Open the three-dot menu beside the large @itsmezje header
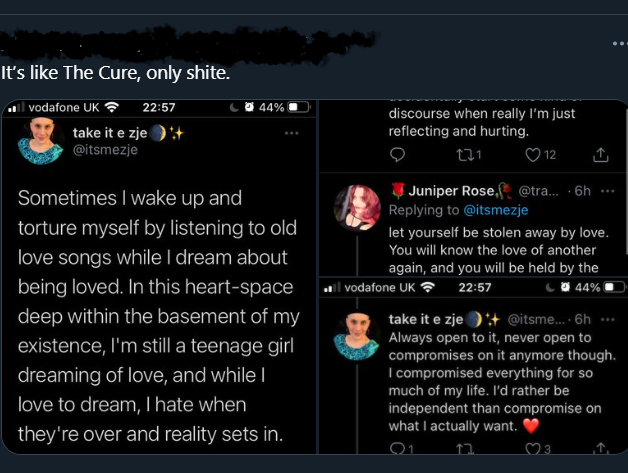Screen dimensions: 628x473 pyautogui.click(x=292, y=133)
